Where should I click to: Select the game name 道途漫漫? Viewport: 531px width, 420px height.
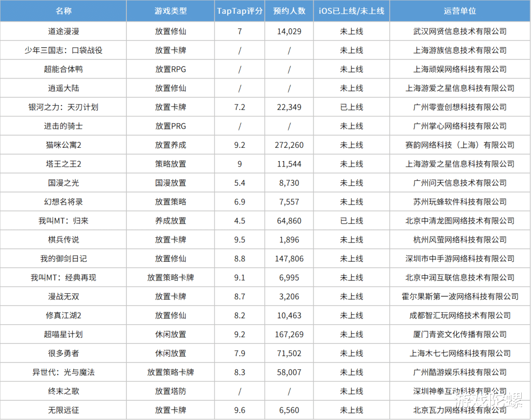[x=63, y=31]
